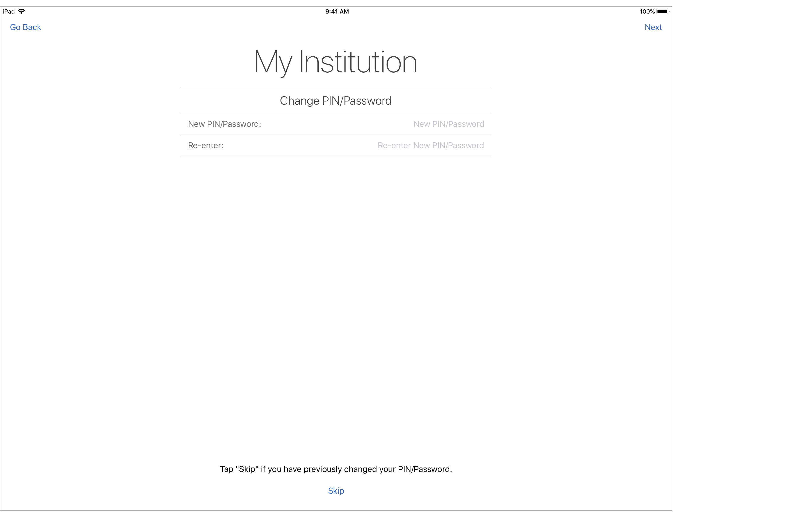Tap Skip to keep current PIN
Screen dimensions: 812x517
[x=336, y=491]
